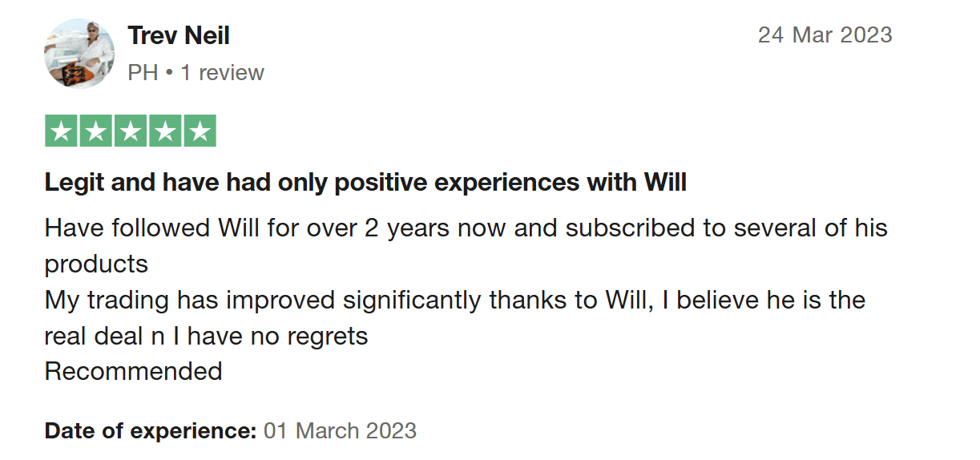Click the bold "Date of experience:" label

coord(151,430)
